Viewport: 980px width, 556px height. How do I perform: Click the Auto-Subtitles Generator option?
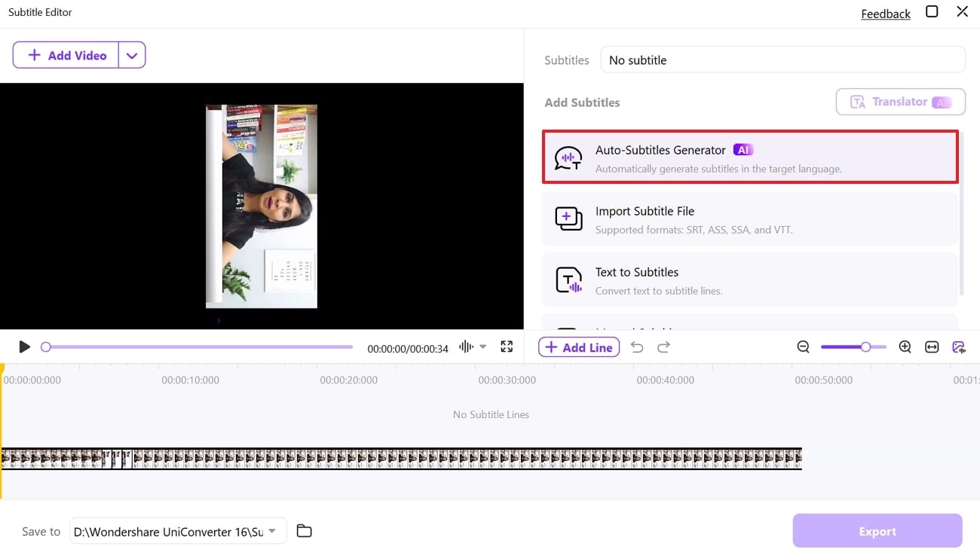tap(750, 157)
